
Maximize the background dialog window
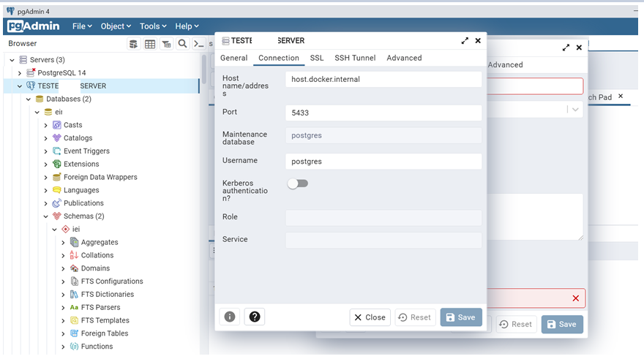(x=566, y=48)
